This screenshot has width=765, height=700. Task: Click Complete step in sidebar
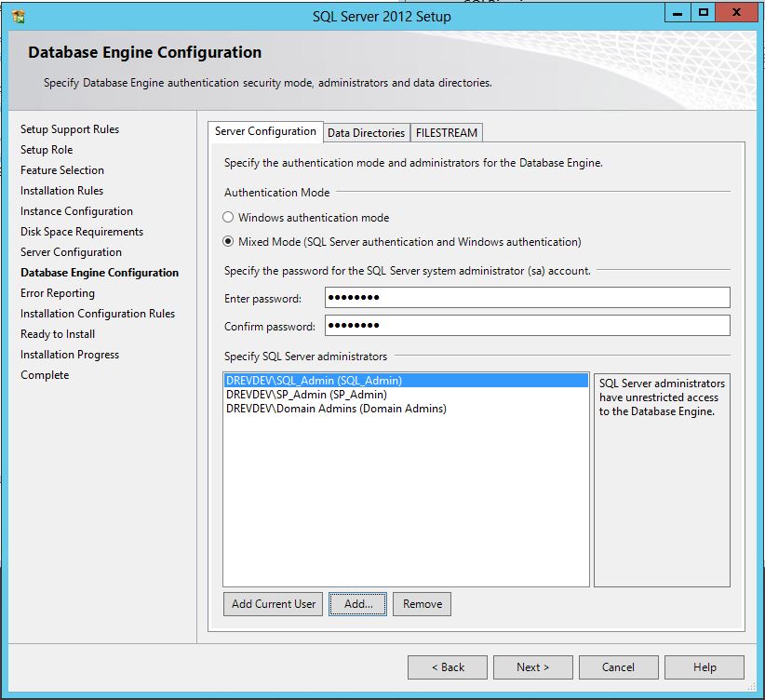pyautogui.click(x=45, y=375)
